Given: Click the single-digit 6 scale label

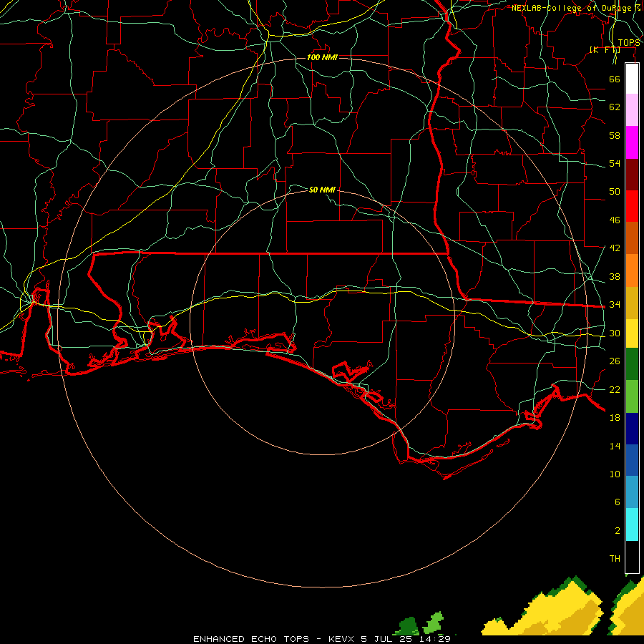Looking at the screenshot, I should tap(617, 502).
